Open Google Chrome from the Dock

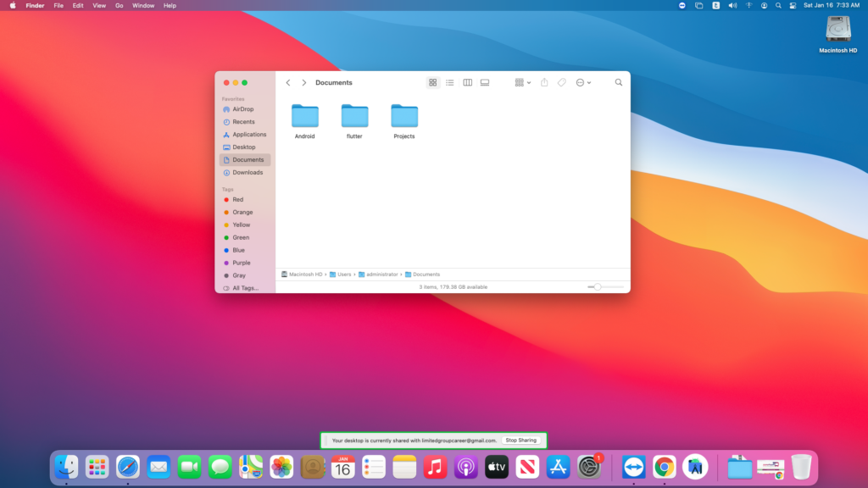(x=665, y=468)
